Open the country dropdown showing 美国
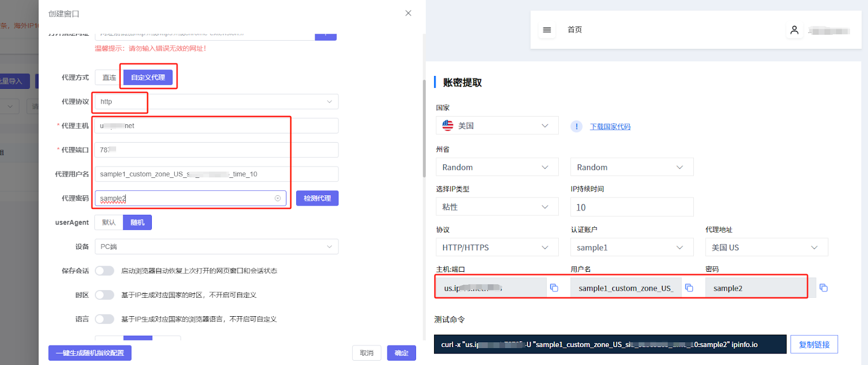The height and width of the screenshot is (365, 868). pos(496,126)
